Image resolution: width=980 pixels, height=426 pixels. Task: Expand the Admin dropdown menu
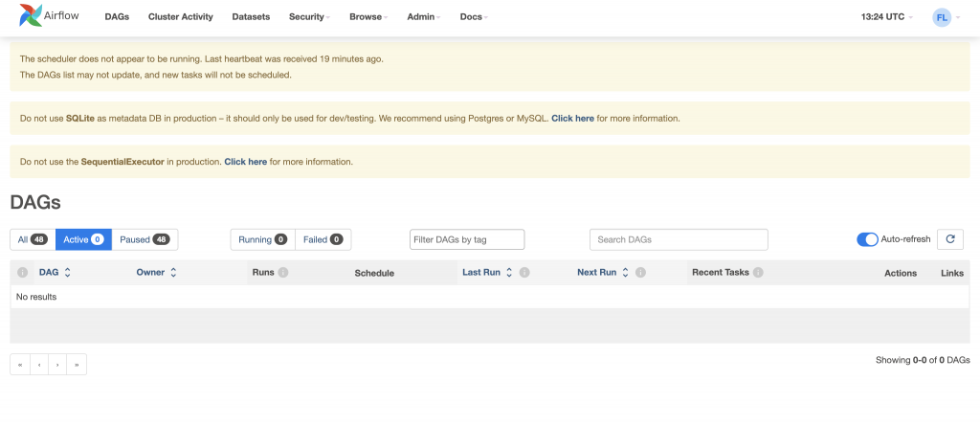(x=423, y=17)
